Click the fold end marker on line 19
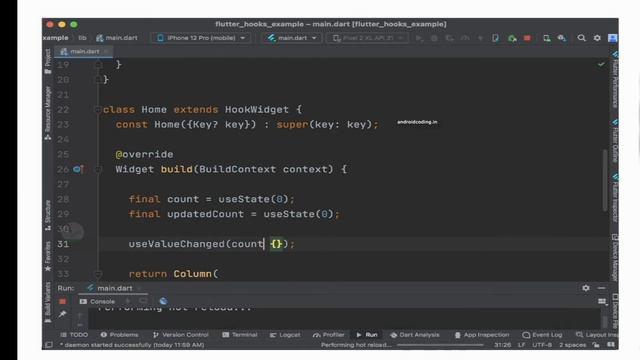640x360 pixels. tap(98, 64)
